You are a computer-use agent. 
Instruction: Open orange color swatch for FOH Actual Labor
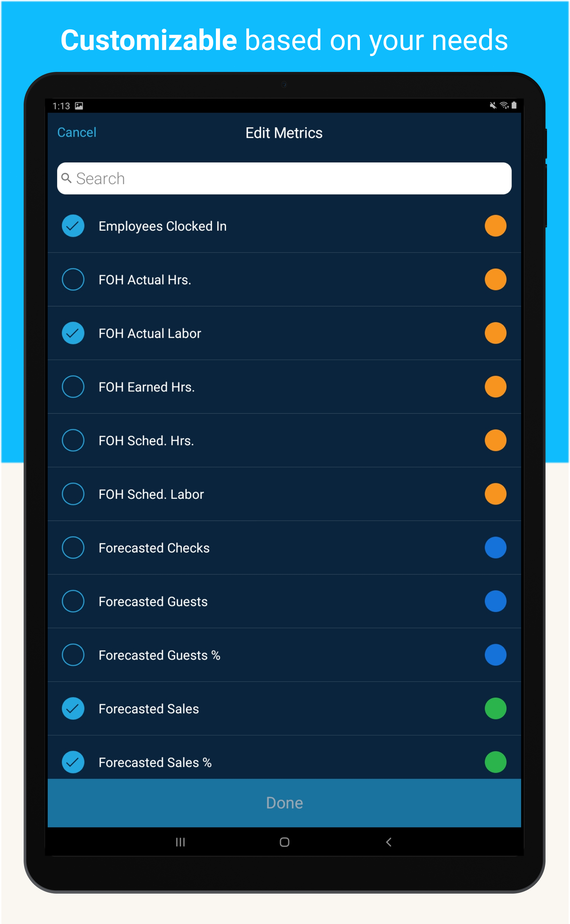pos(495,333)
